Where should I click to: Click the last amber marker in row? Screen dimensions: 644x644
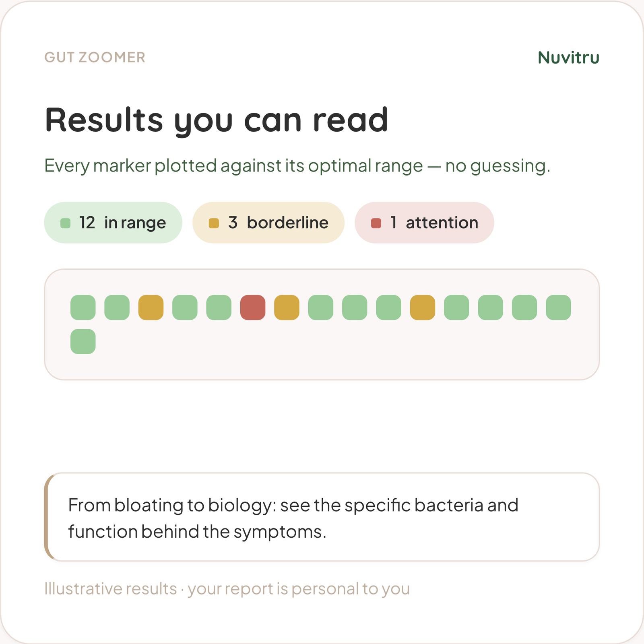(x=423, y=308)
